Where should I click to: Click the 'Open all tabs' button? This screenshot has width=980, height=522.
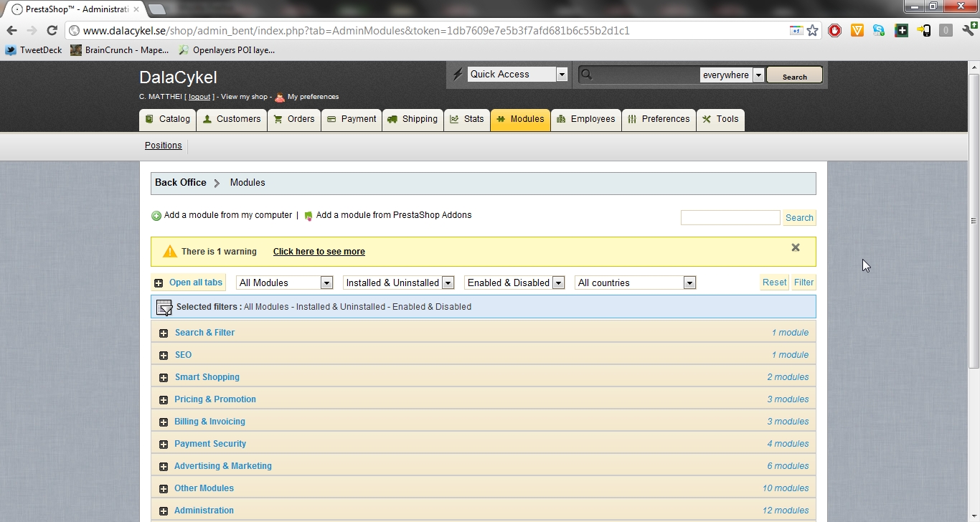[189, 283]
